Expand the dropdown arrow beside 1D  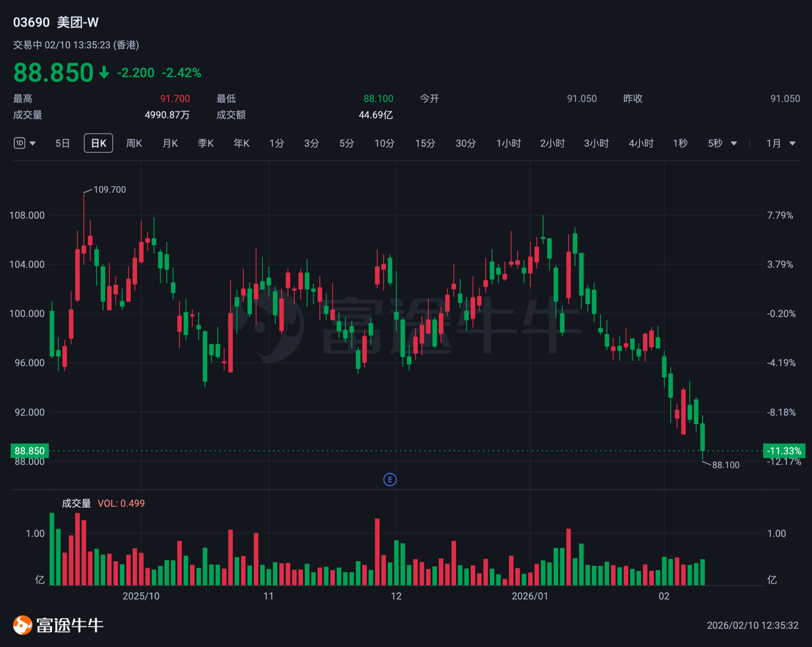coord(33,143)
